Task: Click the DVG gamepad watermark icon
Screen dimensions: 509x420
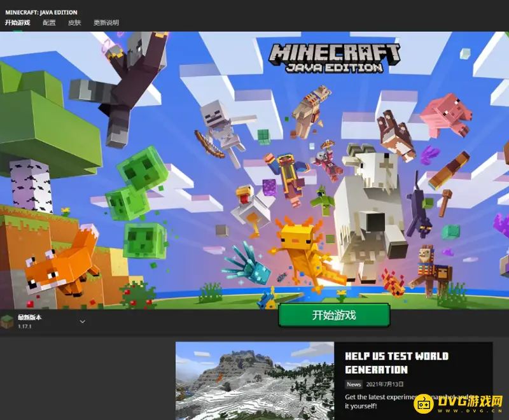Action: coord(424,403)
